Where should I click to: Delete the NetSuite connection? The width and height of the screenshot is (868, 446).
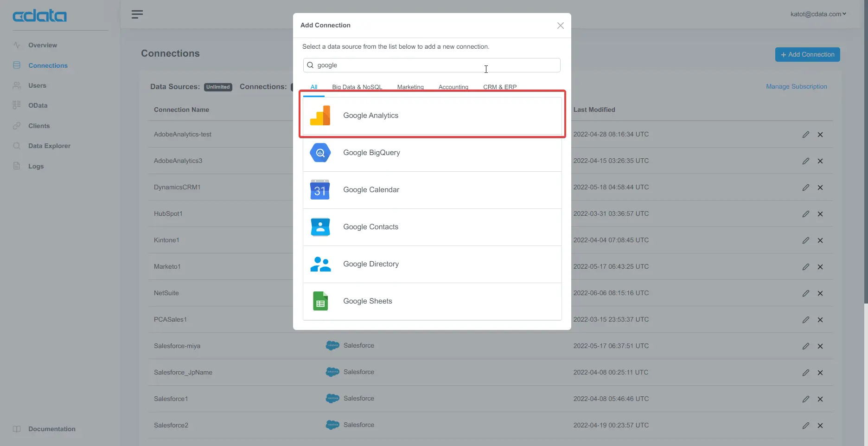click(820, 293)
